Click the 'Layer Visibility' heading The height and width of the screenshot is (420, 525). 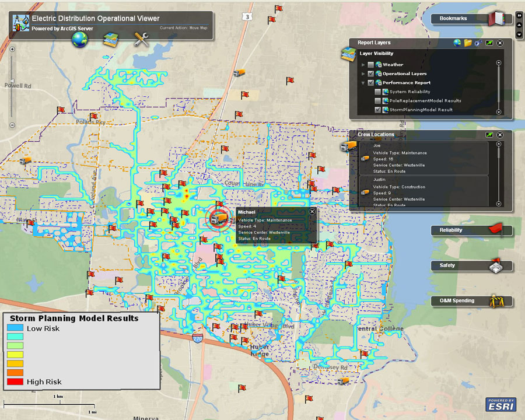click(376, 54)
